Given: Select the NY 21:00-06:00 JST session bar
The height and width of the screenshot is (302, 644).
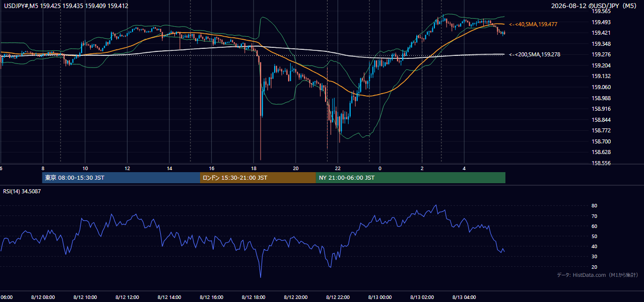Looking at the screenshot, I should coord(411,178).
